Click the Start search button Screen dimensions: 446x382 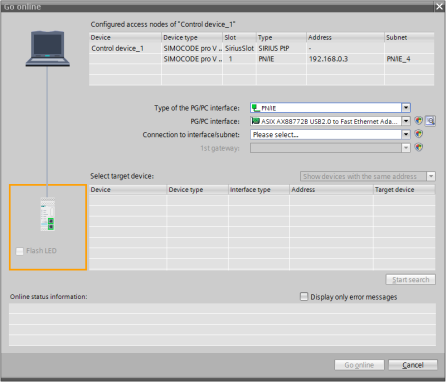[410, 279]
